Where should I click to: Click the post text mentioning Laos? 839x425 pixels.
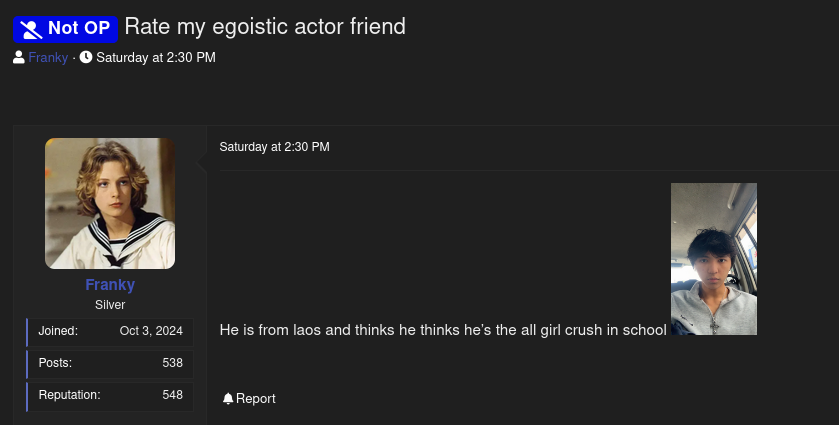coord(442,329)
